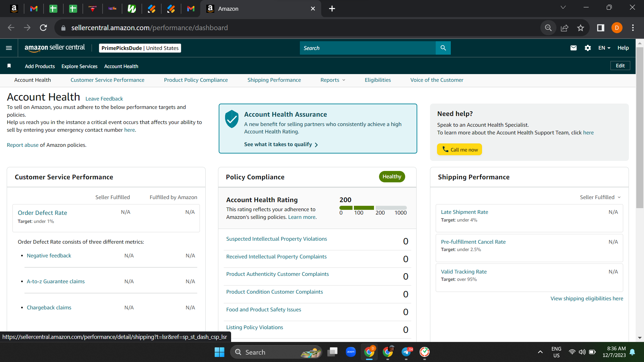Open Telegram from the taskbar
The image size is (644, 362).
(406, 352)
